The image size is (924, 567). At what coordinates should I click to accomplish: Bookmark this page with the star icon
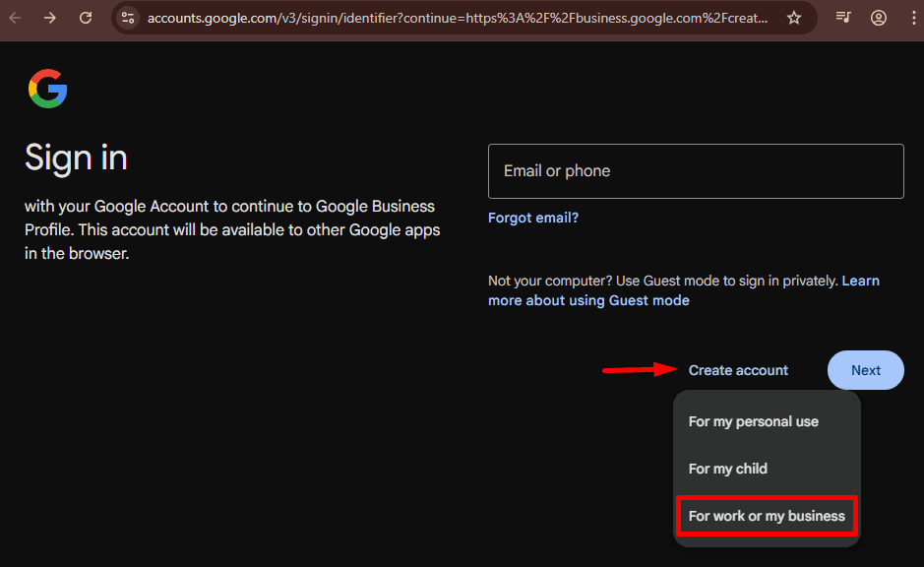tap(794, 18)
